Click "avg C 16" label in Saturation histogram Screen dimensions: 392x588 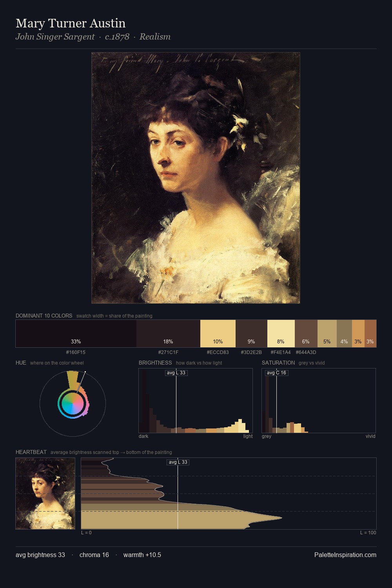click(x=277, y=373)
